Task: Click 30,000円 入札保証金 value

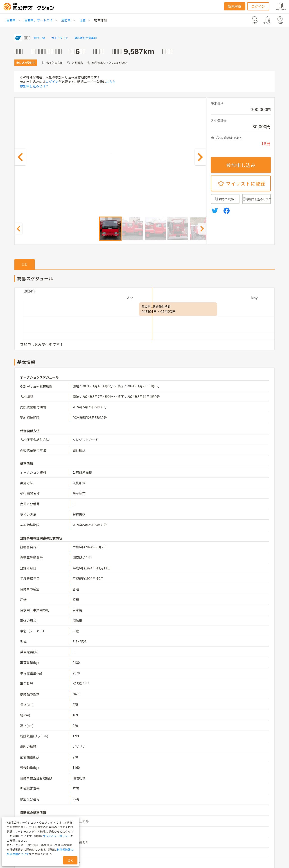Action: pyautogui.click(x=261, y=127)
